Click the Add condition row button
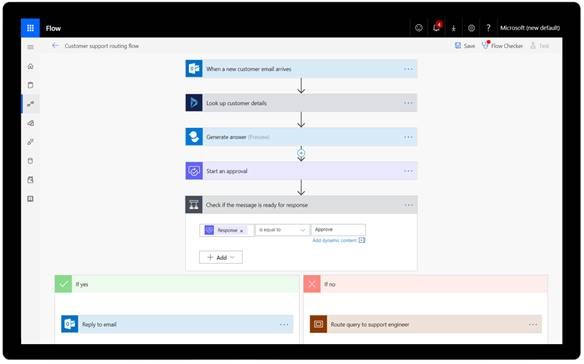 click(x=221, y=257)
